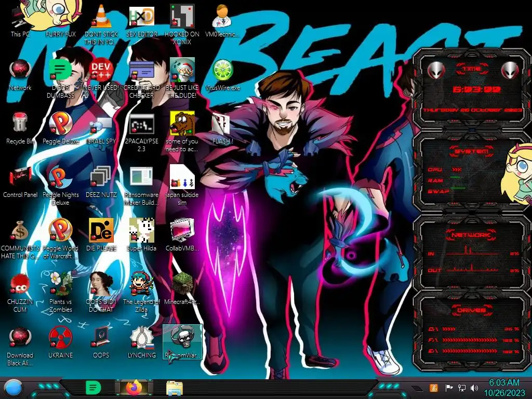Click the IN graph in NETWORK widget
This screenshot has width=532, height=399.
pos(472,250)
